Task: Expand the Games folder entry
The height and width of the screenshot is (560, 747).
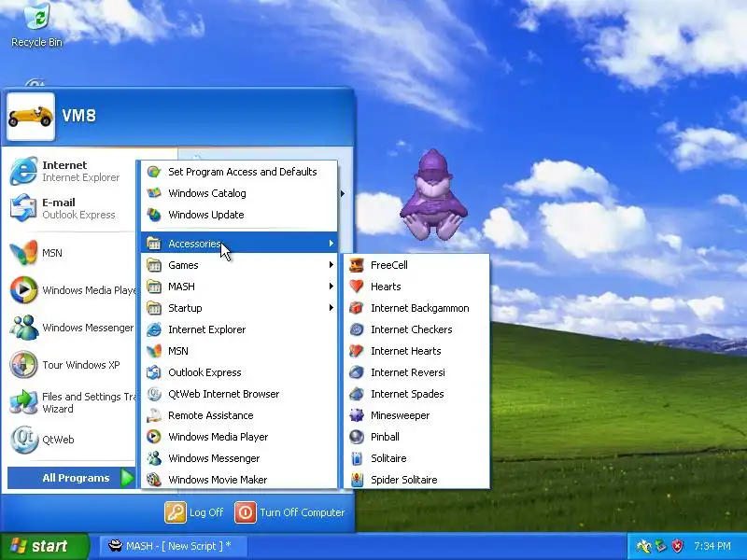Action: pyautogui.click(x=239, y=265)
